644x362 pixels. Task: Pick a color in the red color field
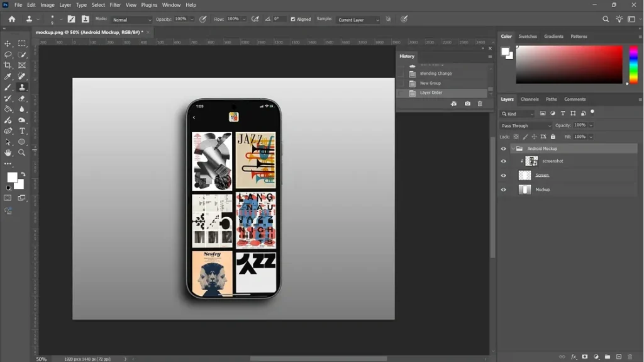pos(569,65)
